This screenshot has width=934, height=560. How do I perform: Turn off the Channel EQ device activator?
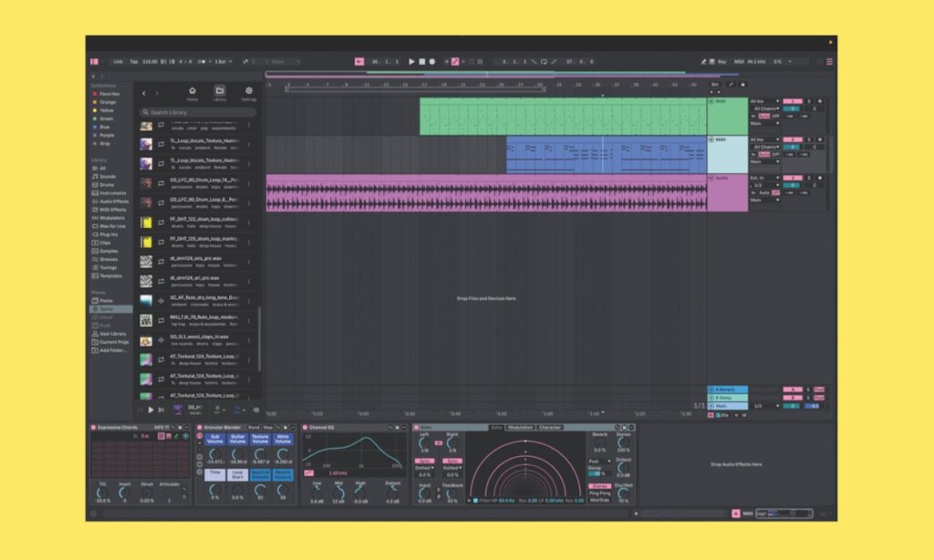tap(306, 427)
